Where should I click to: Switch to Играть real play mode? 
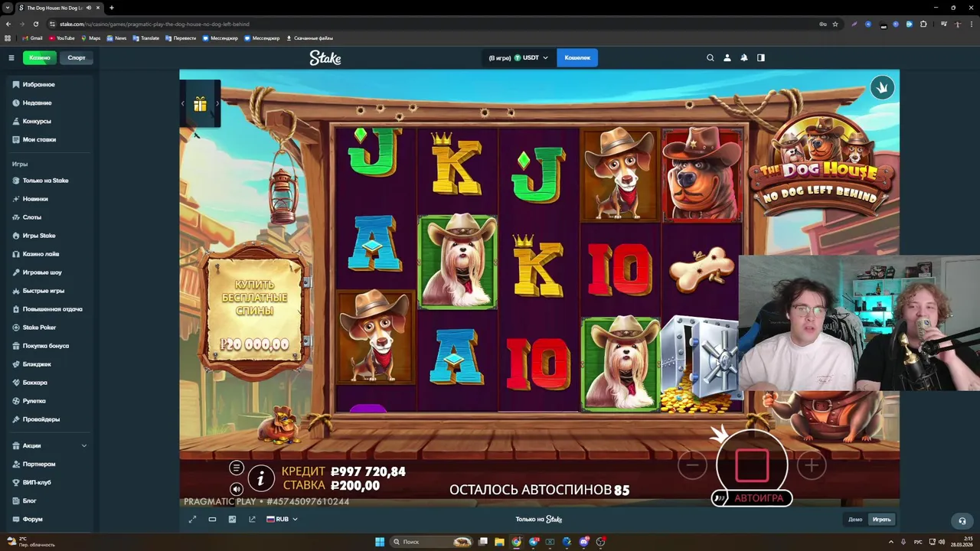882,520
